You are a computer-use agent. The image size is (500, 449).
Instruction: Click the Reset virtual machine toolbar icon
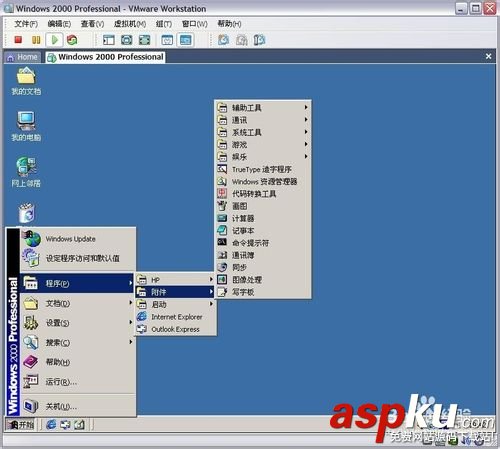point(72,40)
